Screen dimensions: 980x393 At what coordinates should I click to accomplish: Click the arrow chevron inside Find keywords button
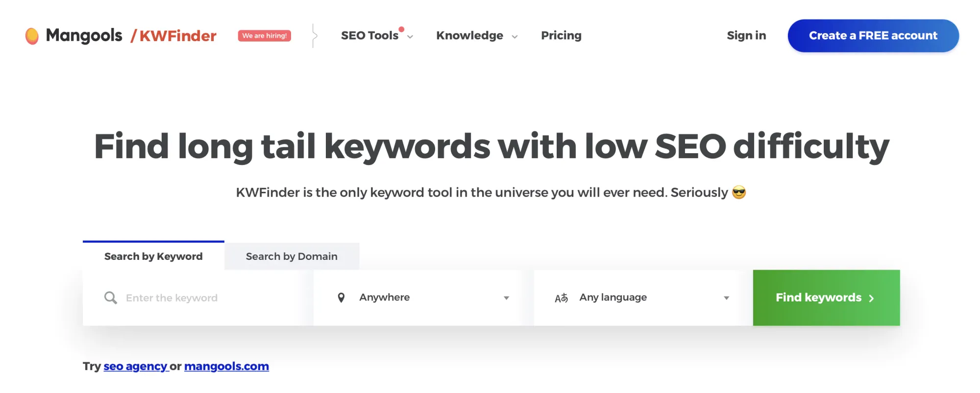click(872, 298)
